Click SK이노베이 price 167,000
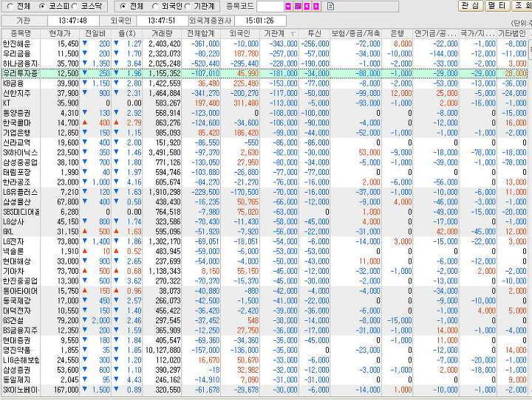 pos(66,390)
